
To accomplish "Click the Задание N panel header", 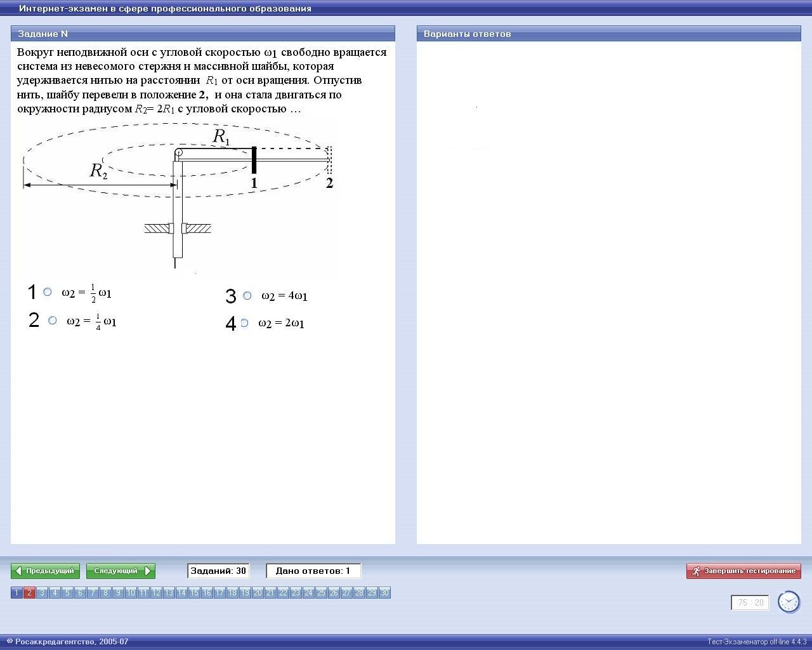I will coord(203,34).
